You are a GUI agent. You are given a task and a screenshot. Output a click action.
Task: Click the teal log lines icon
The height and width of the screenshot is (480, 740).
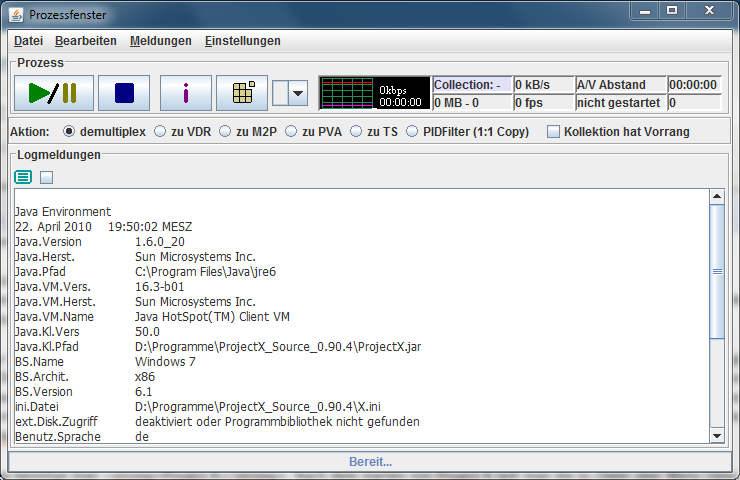click(23, 177)
